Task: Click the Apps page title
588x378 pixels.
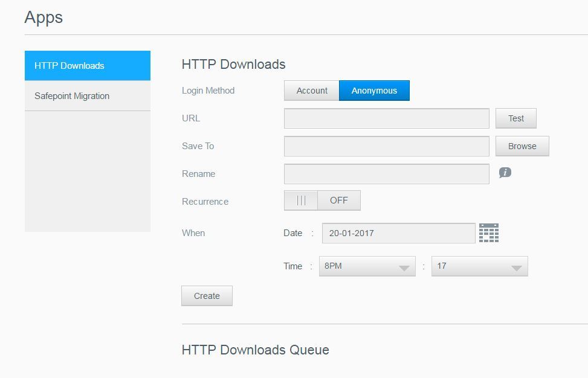Action: point(44,18)
